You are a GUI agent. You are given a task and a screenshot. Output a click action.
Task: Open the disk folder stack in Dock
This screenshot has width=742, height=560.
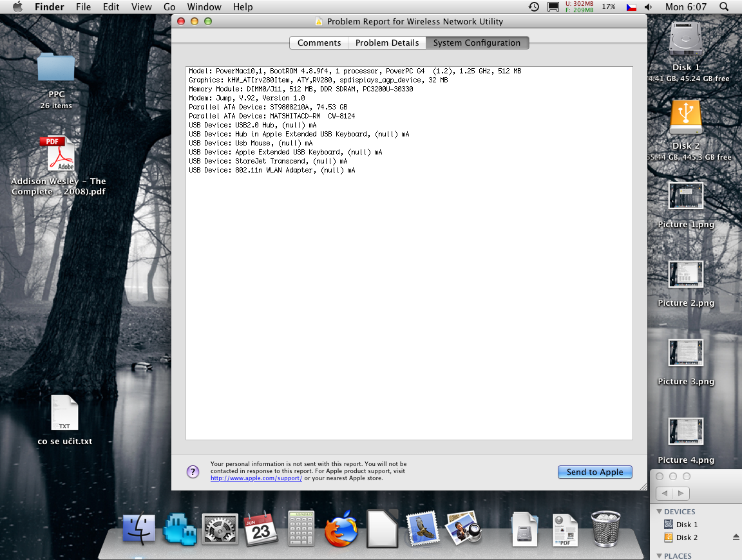click(525, 529)
